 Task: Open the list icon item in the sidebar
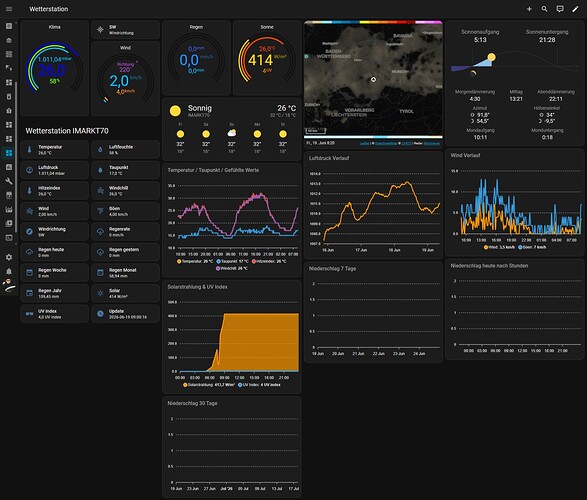[9, 54]
